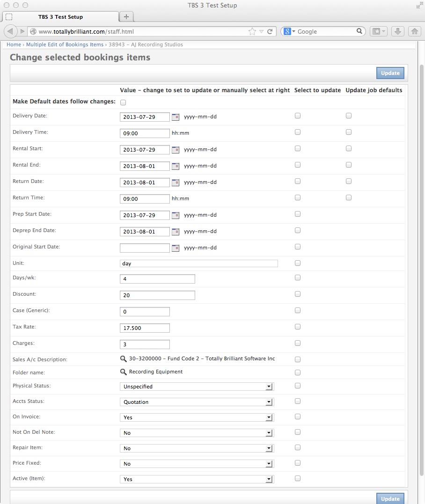Check Select to update for Tax Rate
The height and width of the screenshot is (504, 425).
298,327
